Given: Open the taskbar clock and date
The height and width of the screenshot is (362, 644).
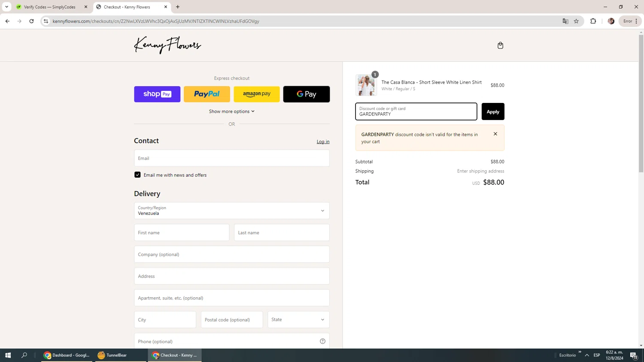Looking at the screenshot, I should [x=614, y=355].
